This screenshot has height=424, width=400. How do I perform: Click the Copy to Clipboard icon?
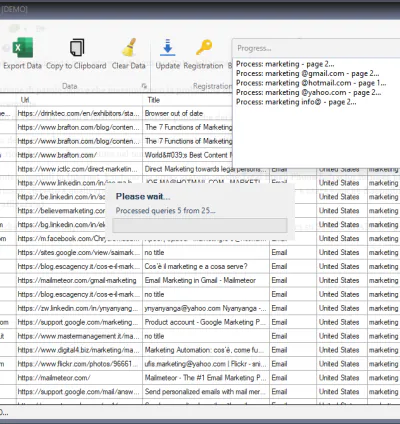click(x=77, y=48)
